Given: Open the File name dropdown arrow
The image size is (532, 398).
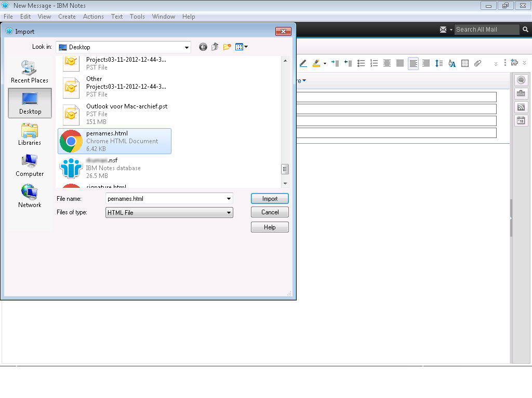Looking at the screenshot, I should [x=229, y=199].
